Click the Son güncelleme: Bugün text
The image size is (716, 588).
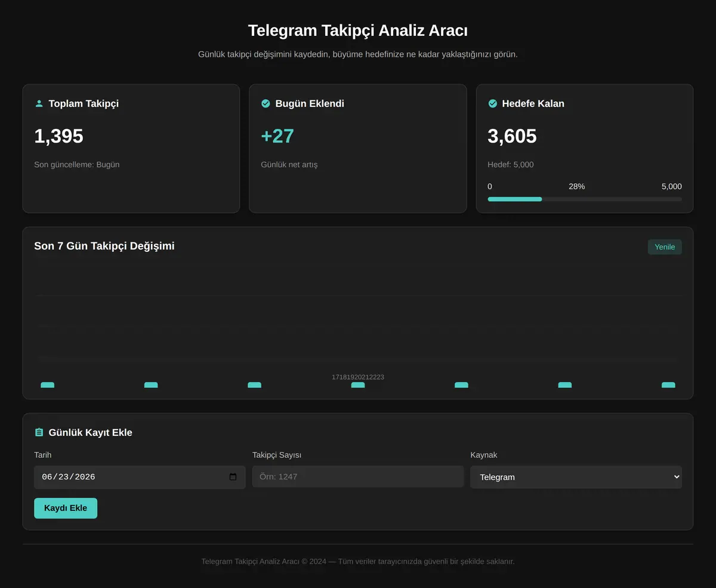pyautogui.click(x=77, y=165)
